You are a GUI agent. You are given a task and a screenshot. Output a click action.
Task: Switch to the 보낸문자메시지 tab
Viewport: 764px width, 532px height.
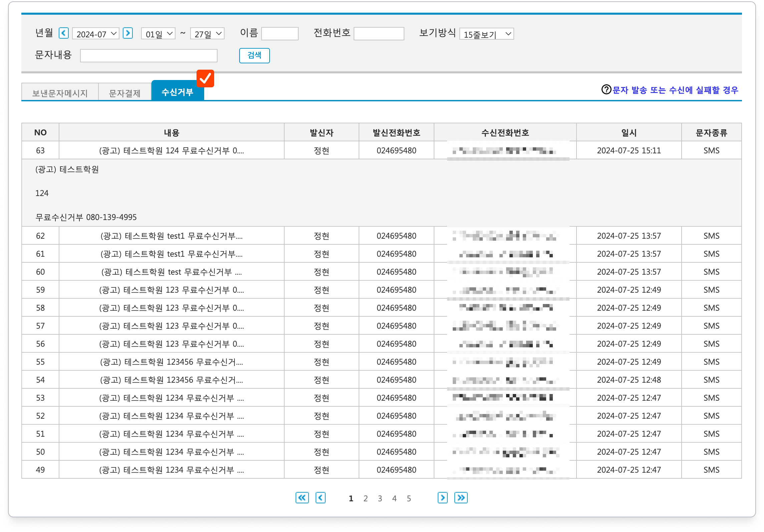60,93
